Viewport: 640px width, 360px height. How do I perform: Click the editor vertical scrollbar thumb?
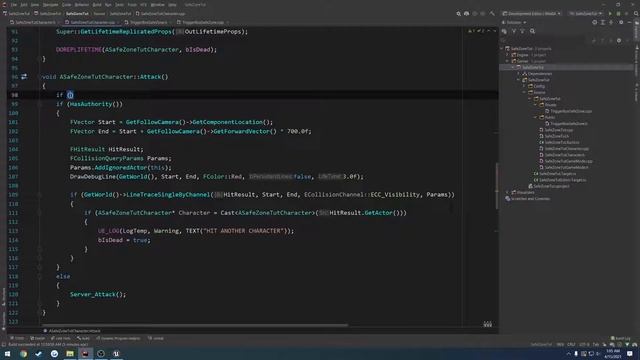click(x=497, y=186)
